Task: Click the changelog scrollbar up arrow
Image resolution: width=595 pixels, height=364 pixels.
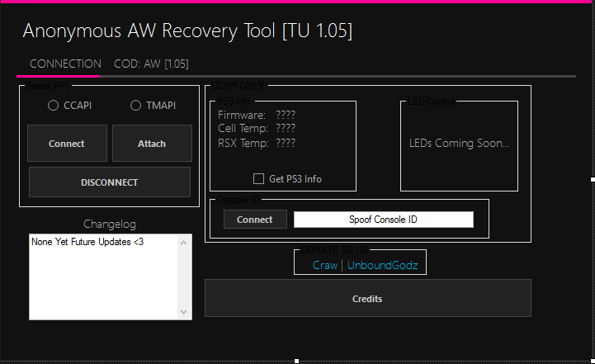Action: pyautogui.click(x=184, y=243)
